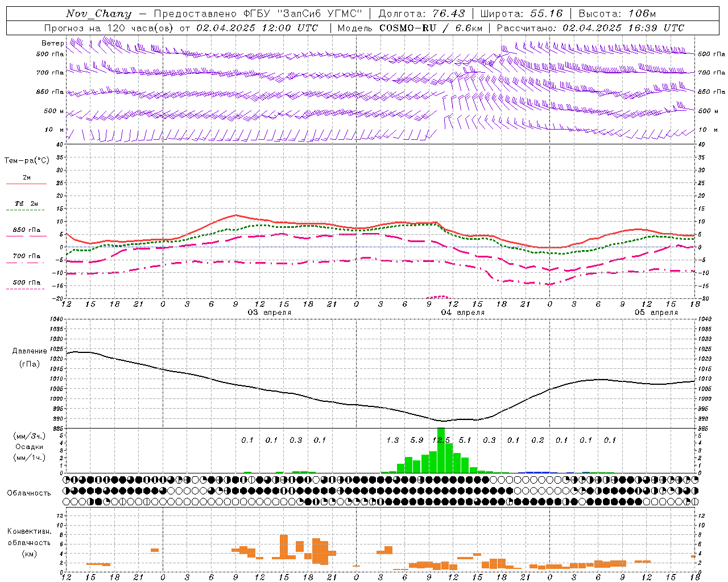Click the '05 апреля' date label
The width and height of the screenshot is (728, 582).
click(x=656, y=313)
